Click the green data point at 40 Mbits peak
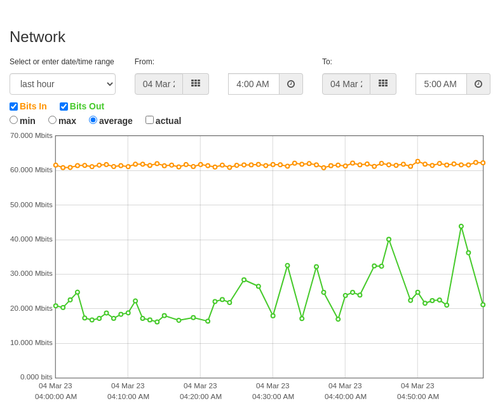500x403 pixels. (389, 239)
